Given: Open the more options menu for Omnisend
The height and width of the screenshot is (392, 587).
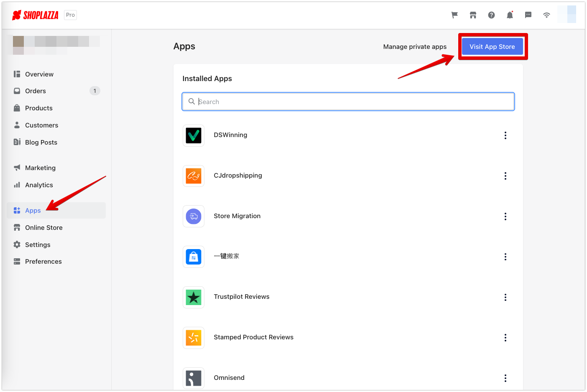Looking at the screenshot, I should (x=505, y=378).
